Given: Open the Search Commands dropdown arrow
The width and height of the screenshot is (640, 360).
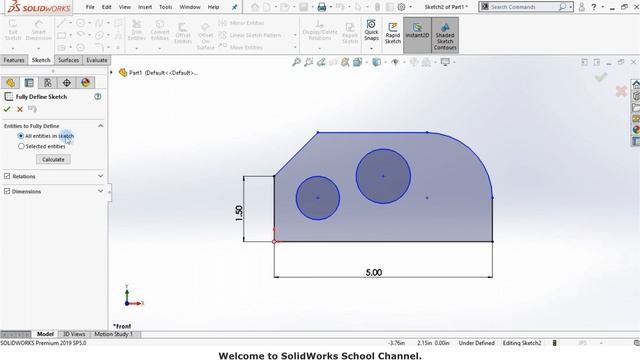Looking at the screenshot, I should (570, 7).
